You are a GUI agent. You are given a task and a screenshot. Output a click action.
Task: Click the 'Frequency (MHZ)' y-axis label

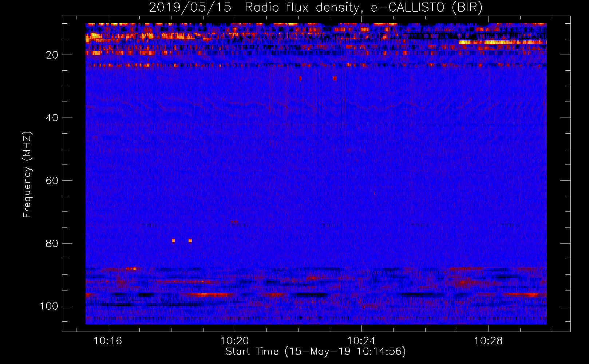pyautogui.click(x=28, y=174)
